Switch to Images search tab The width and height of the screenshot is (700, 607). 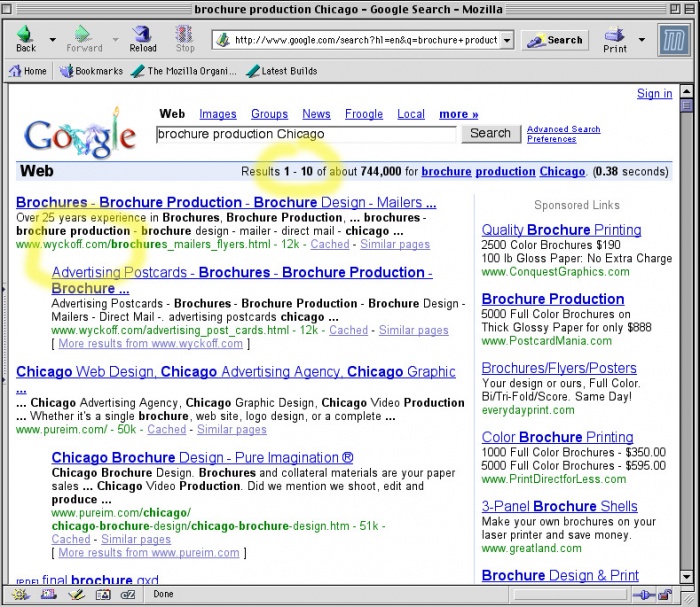click(x=218, y=114)
